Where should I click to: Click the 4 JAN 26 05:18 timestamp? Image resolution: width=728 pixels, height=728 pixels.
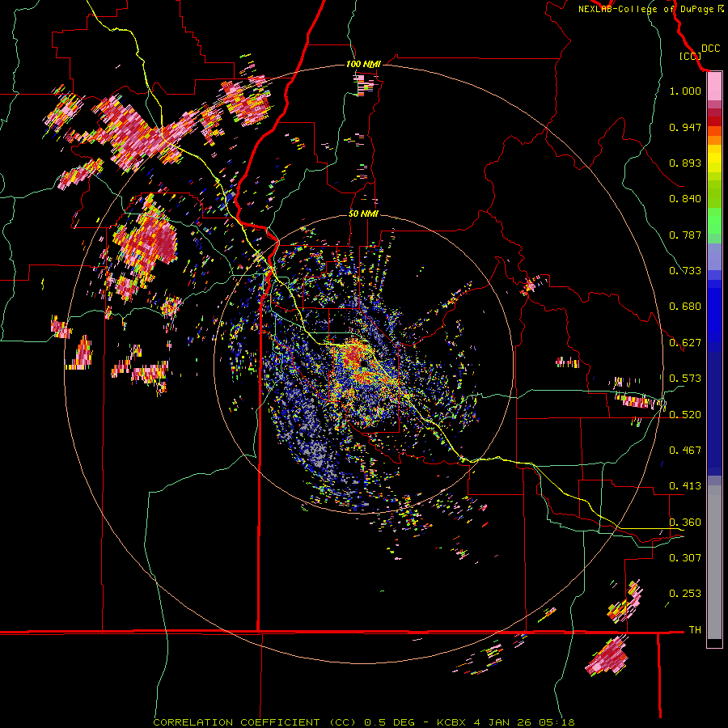point(524,722)
